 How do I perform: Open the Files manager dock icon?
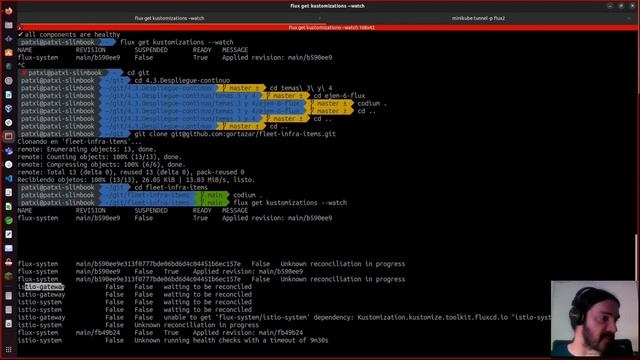[9, 25]
